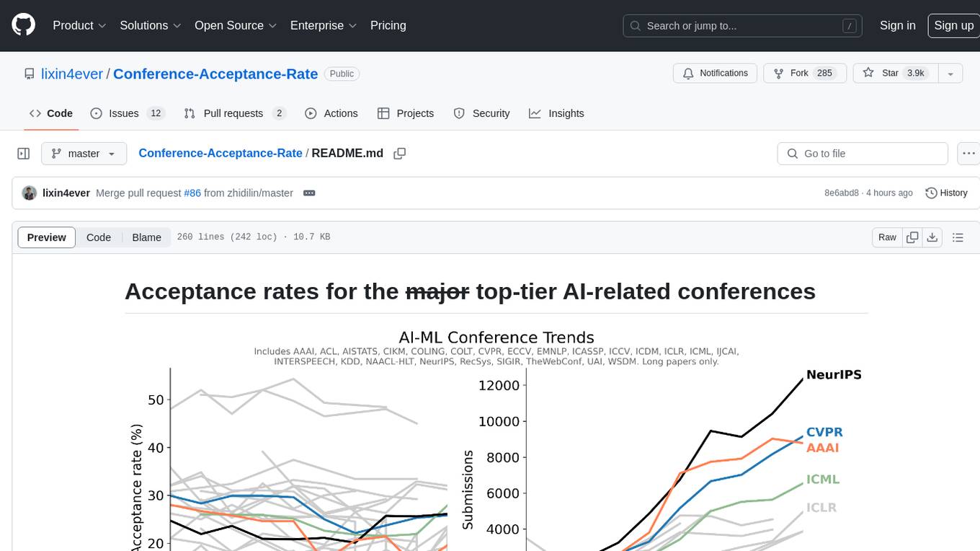The width and height of the screenshot is (980, 551).
Task: Select the Preview view
Action: tap(47, 237)
